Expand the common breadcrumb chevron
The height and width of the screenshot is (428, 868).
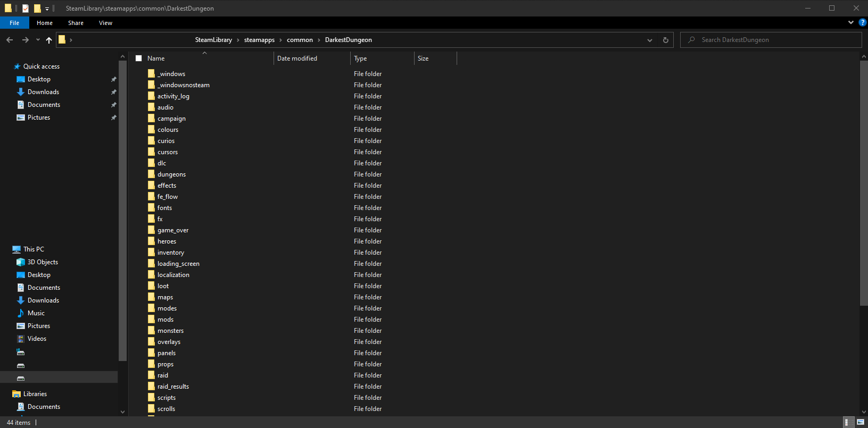point(319,40)
